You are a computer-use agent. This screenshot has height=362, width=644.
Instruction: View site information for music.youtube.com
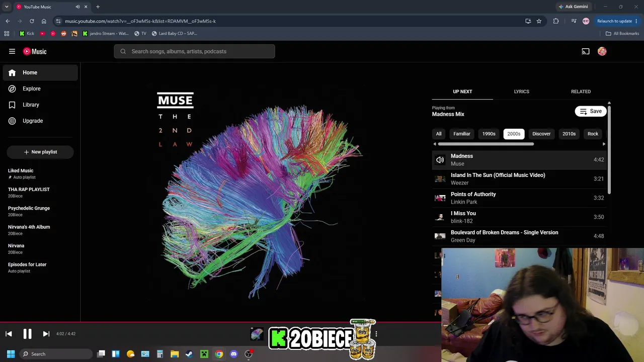(58, 21)
